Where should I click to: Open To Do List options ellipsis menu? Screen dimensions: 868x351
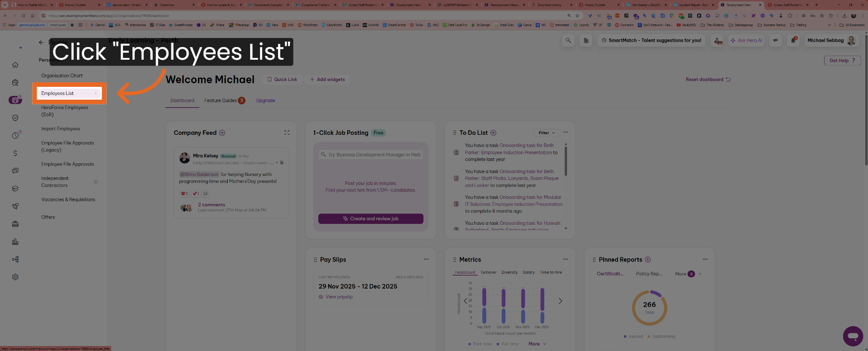coord(566,133)
